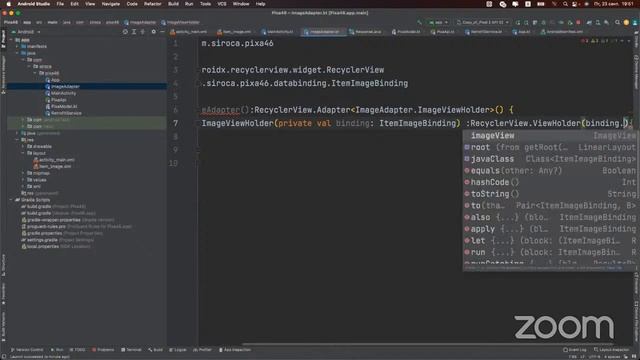This screenshot has width=640, height=360.
Task: Click the red Stop button in toolbar
Action: pyautogui.click(x=578, y=22)
